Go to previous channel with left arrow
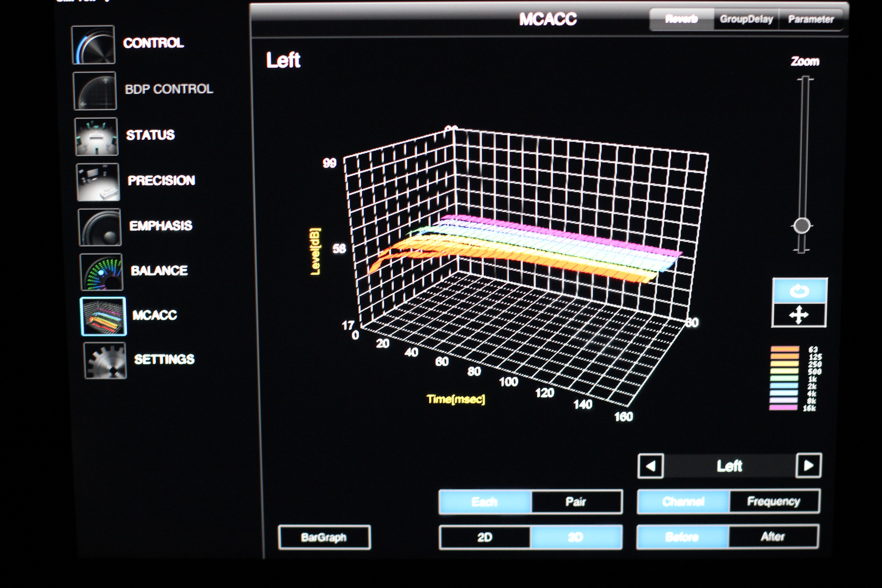Screen dimensions: 882x588 point(651,466)
